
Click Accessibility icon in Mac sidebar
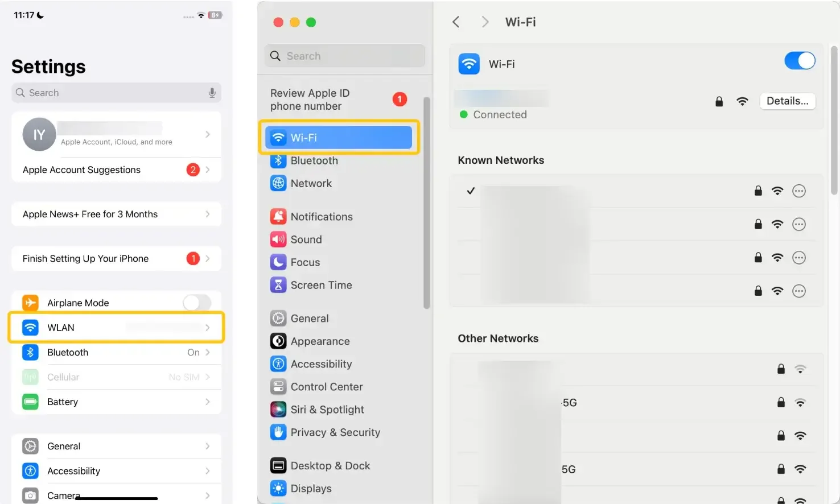pos(278,364)
